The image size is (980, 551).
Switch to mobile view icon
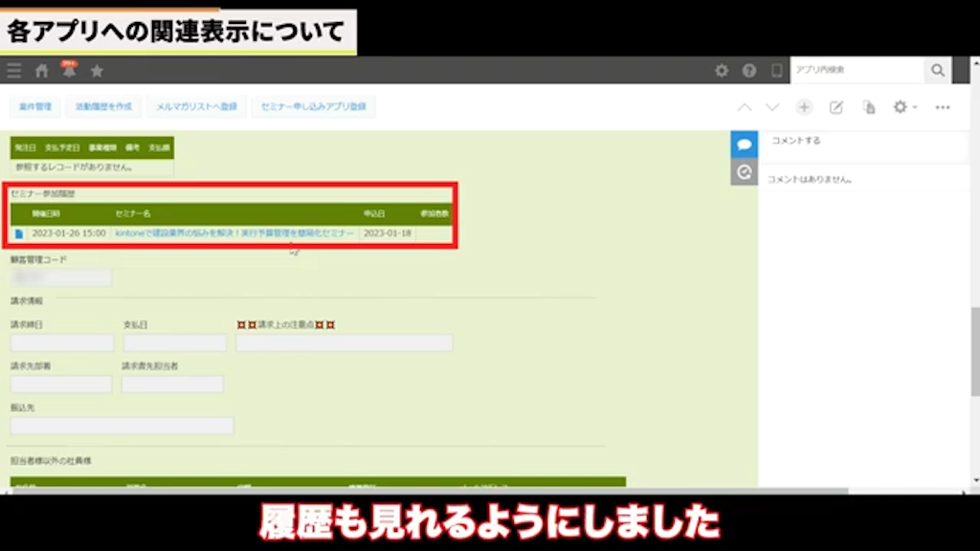point(776,71)
